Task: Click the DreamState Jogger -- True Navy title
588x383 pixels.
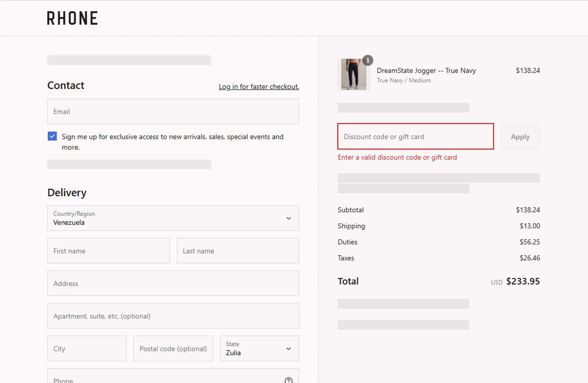Action: tap(426, 71)
